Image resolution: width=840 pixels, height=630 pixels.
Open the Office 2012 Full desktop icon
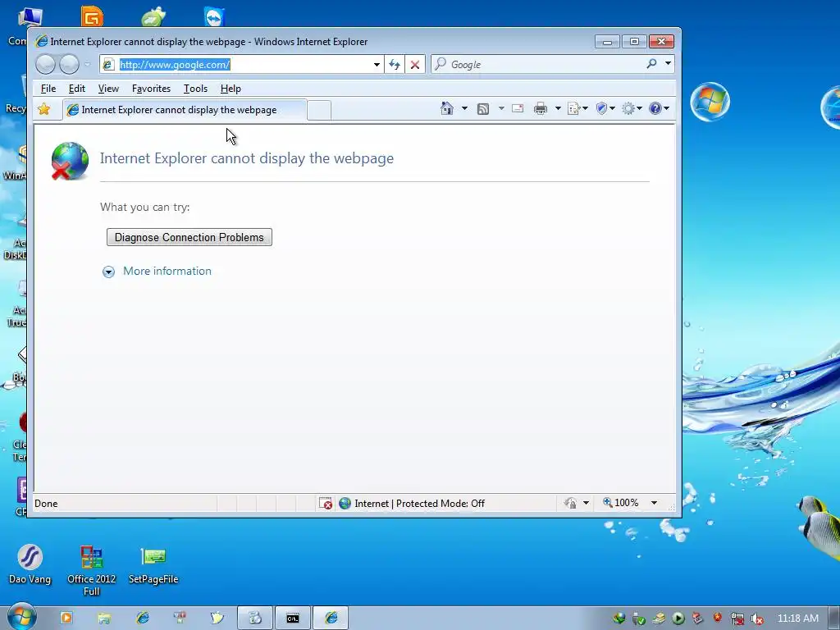[x=92, y=571]
